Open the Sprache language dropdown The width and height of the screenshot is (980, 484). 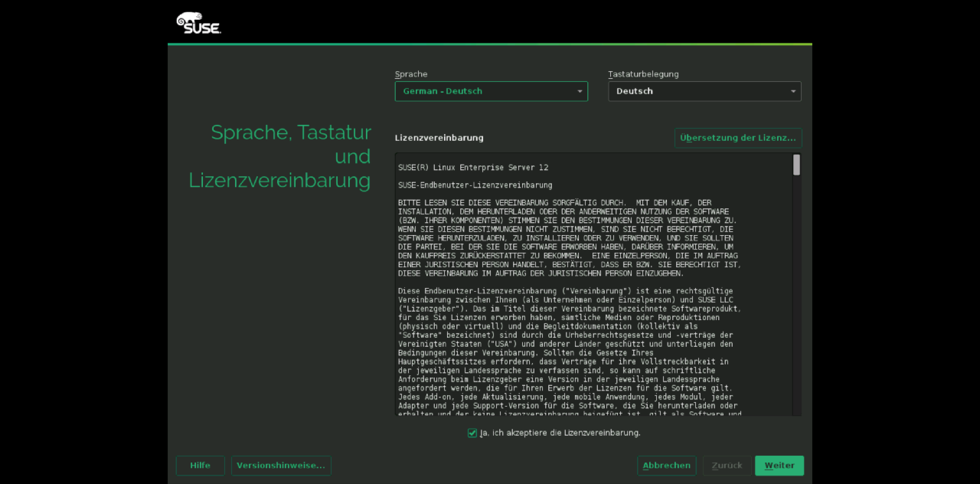point(491,91)
